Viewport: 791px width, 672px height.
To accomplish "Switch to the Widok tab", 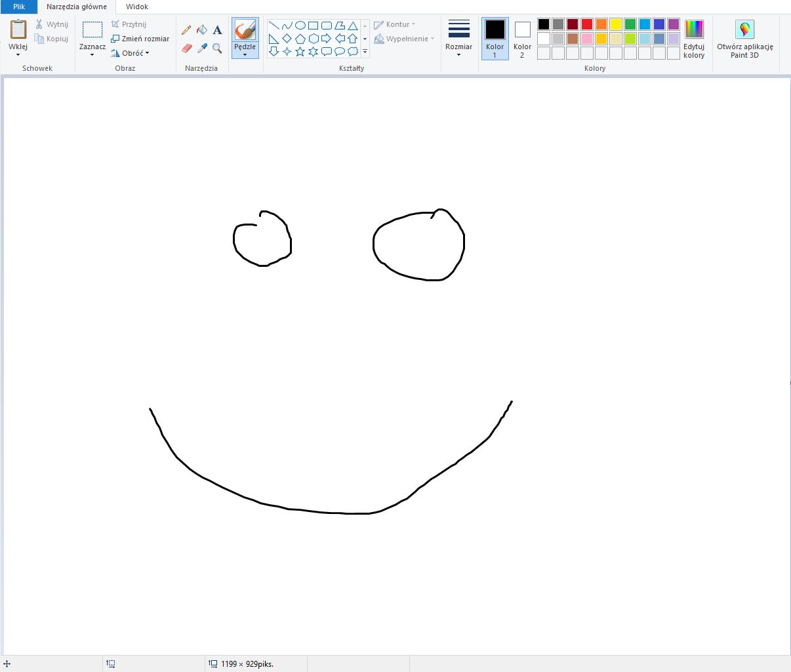I will (x=137, y=7).
